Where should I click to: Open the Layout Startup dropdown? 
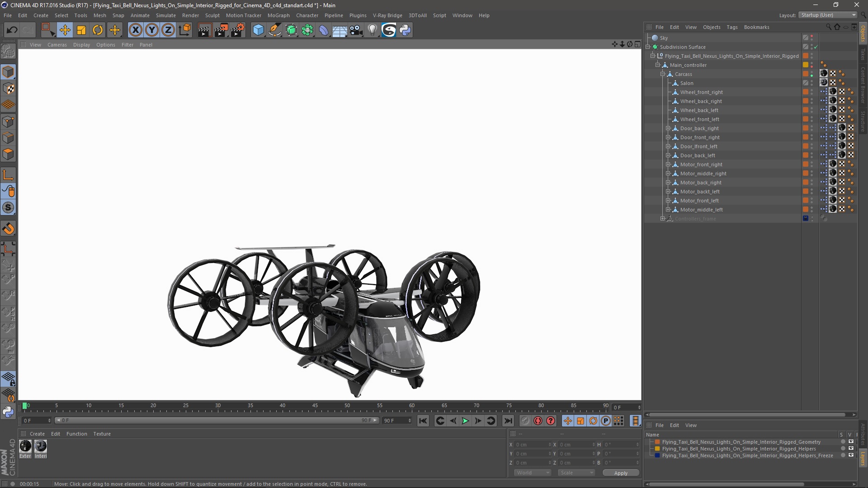pos(827,15)
